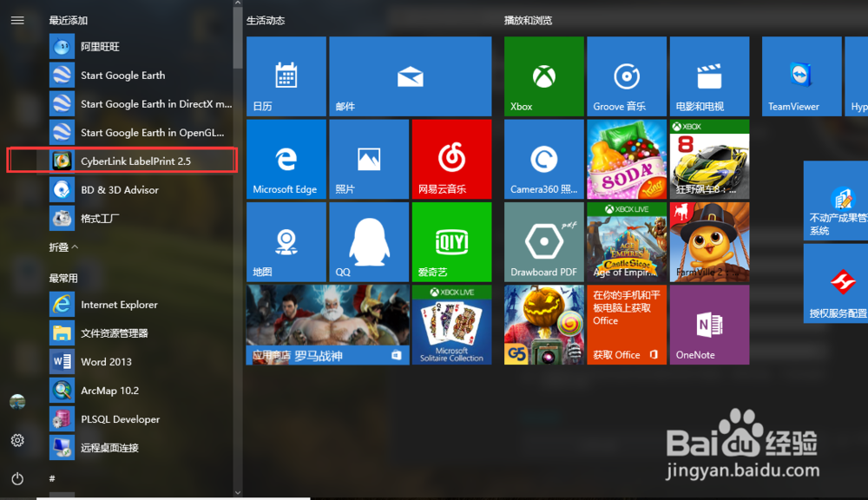Launch CyberLink LabelPrint 2.5
This screenshot has width=868, height=500.
coord(140,161)
